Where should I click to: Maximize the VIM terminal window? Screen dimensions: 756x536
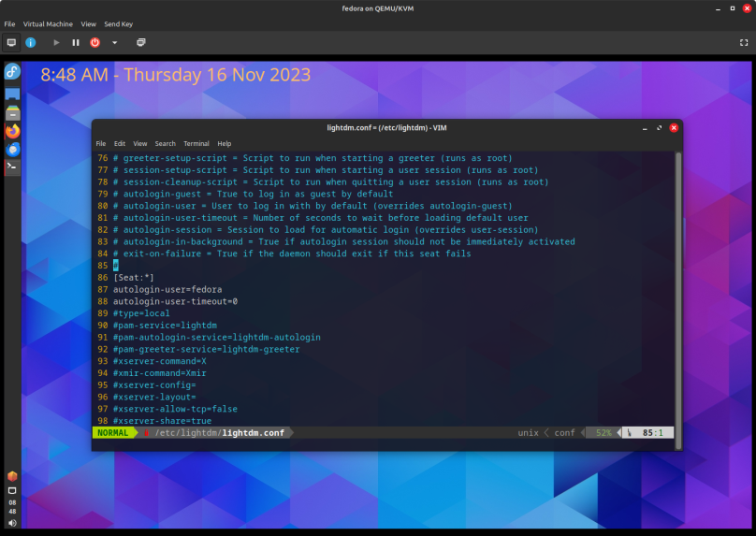[659, 128]
